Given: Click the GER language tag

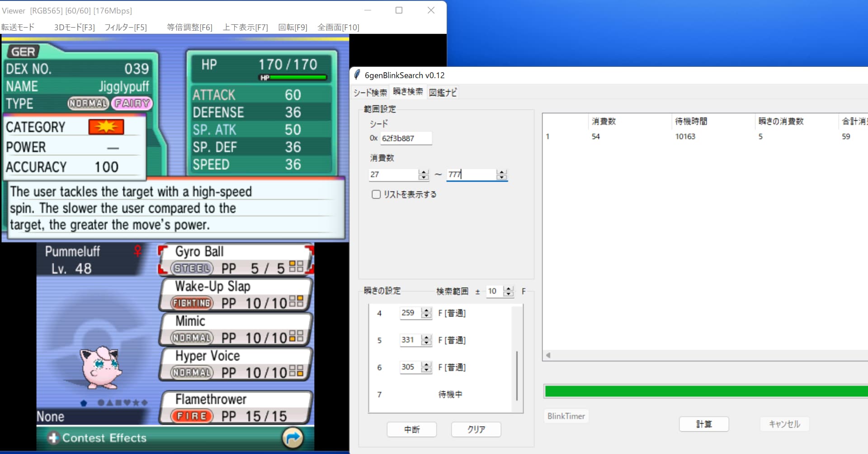Looking at the screenshot, I should (x=23, y=52).
